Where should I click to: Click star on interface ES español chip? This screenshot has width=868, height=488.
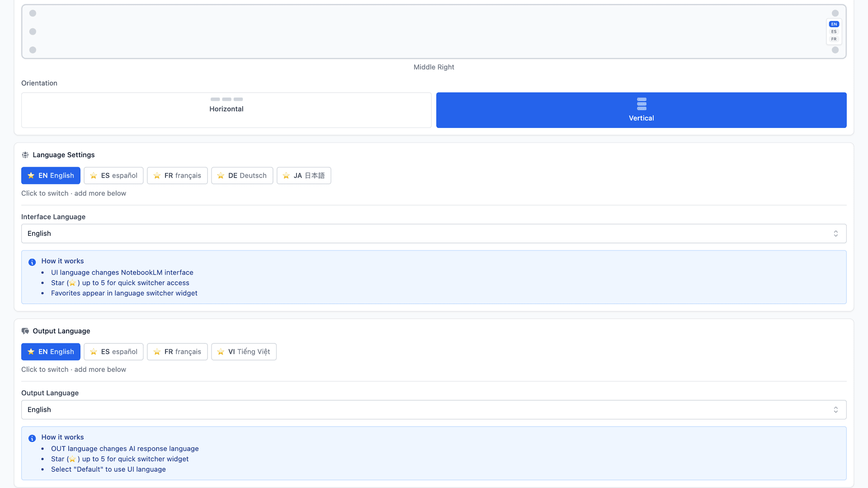pos(94,175)
